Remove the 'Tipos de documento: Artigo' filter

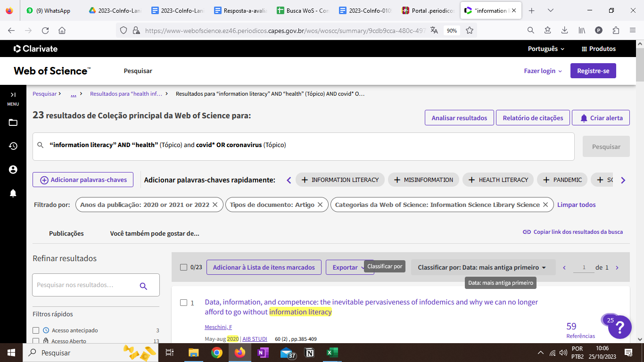click(x=320, y=205)
